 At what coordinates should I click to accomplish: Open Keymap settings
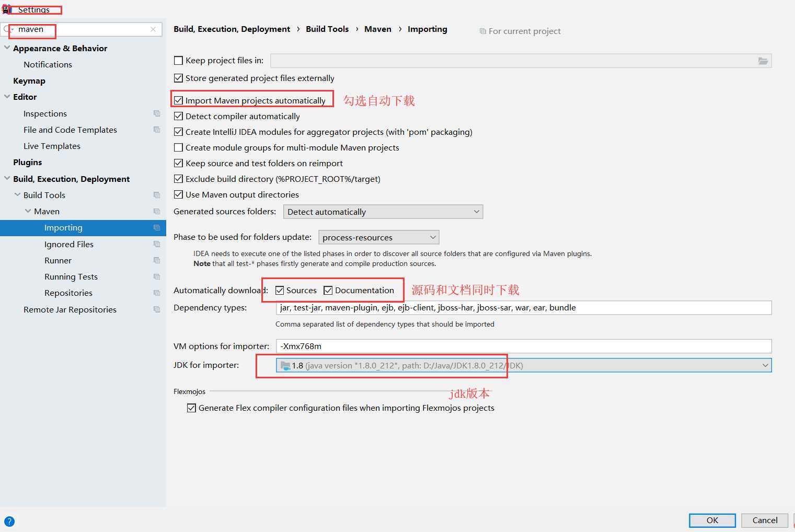(x=29, y=81)
